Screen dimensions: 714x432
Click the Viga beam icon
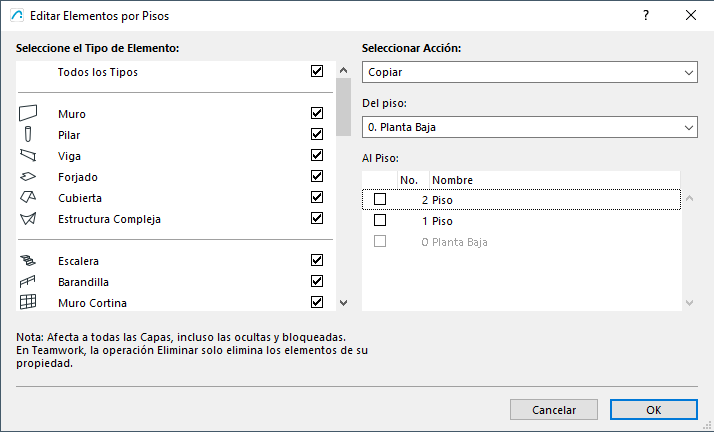(x=28, y=156)
